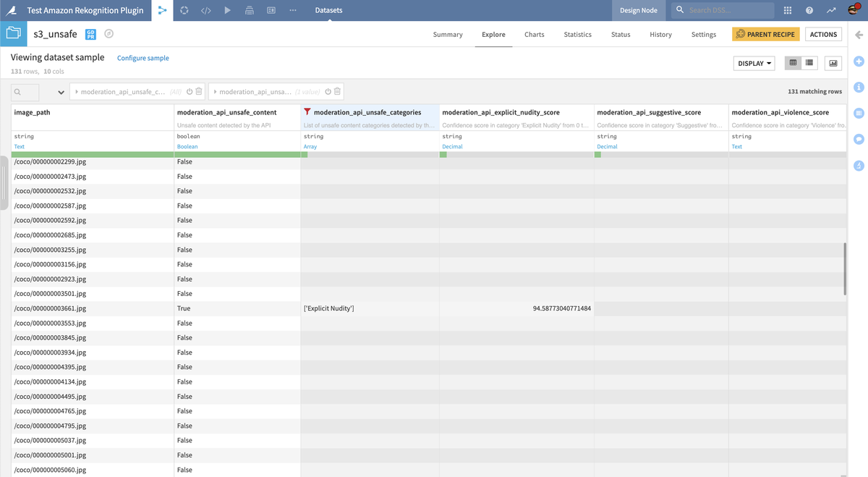
Task: Open Decimal meaning under suggestive_score
Action: coord(607,146)
